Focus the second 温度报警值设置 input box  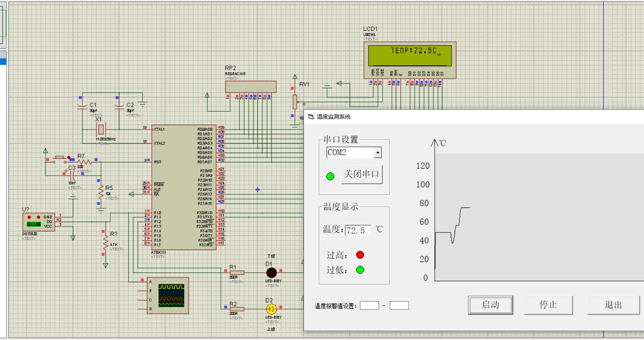point(399,306)
